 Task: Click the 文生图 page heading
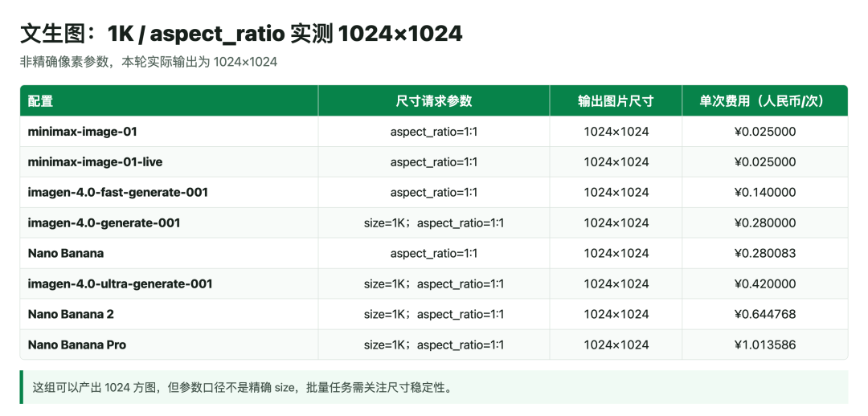(x=241, y=34)
